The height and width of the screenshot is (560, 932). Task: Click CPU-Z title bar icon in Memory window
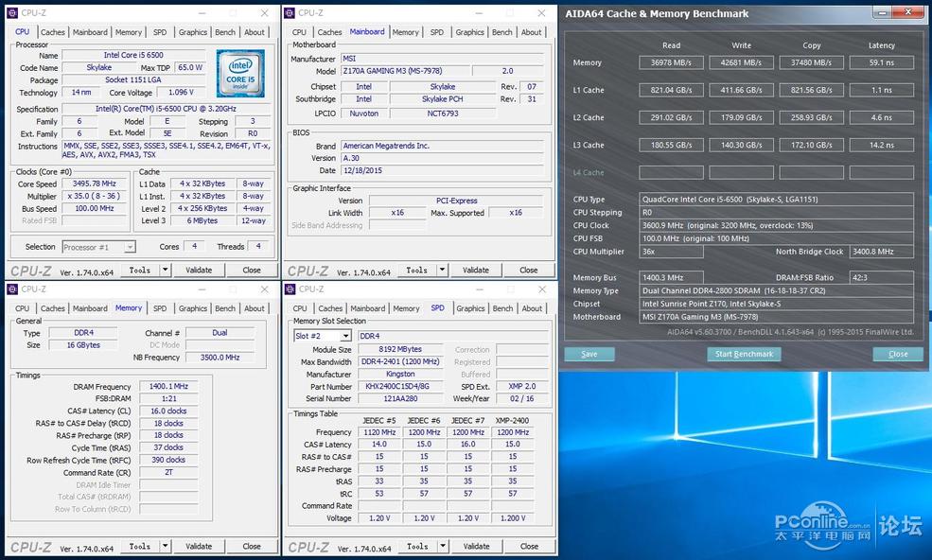tap(11, 289)
